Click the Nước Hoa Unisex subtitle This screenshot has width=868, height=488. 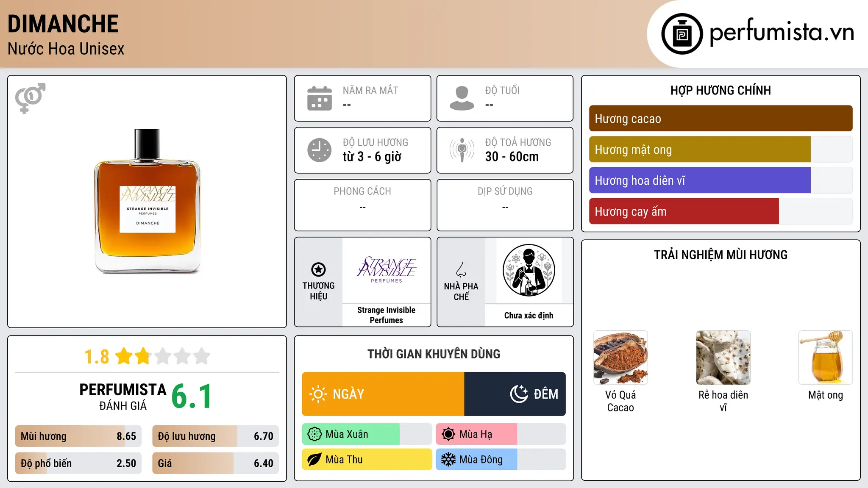click(66, 49)
